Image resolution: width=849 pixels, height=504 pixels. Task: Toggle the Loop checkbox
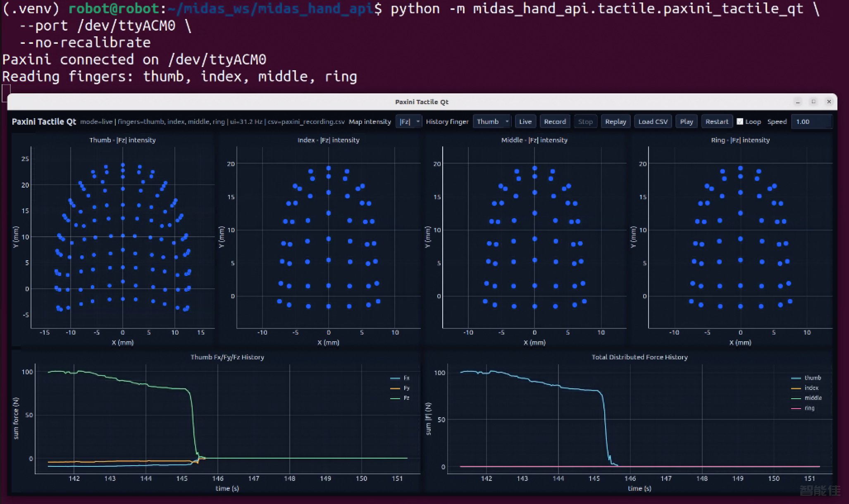(740, 121)
